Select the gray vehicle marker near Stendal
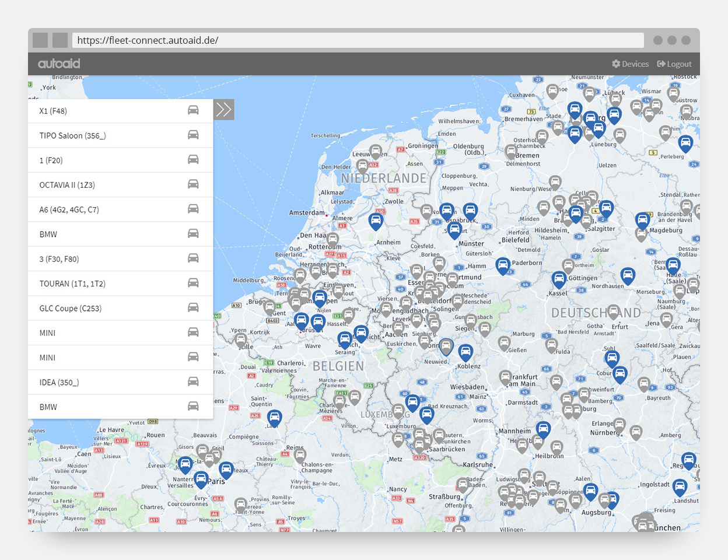The height and width of the screenshot is (560, 728). (x=687, y=207)
